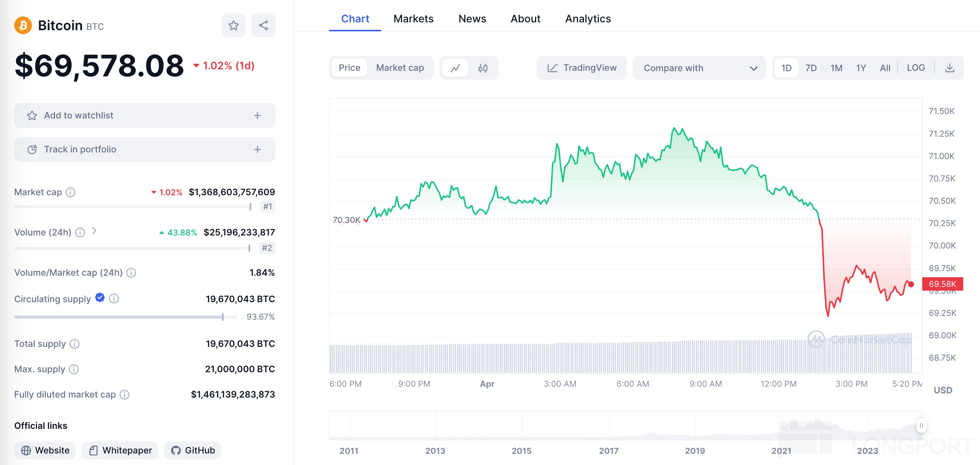
Task: Enable LOG scale on chart
Action: coord(915,68)
